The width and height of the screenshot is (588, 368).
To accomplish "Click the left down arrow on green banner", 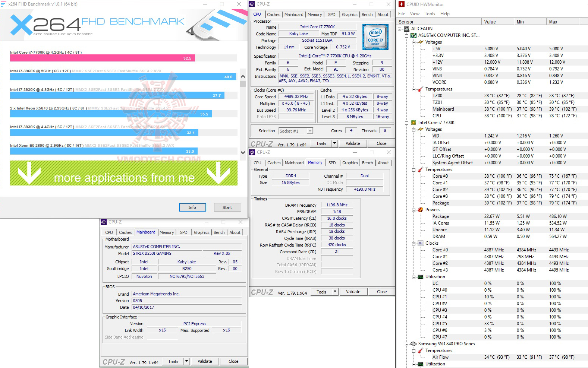I will coord(29,173).
